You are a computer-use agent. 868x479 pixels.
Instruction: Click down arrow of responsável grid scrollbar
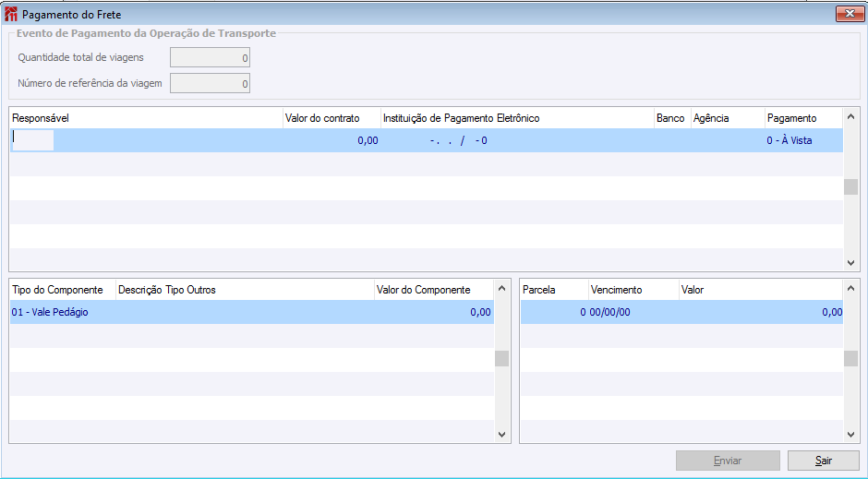coord(850,263)
